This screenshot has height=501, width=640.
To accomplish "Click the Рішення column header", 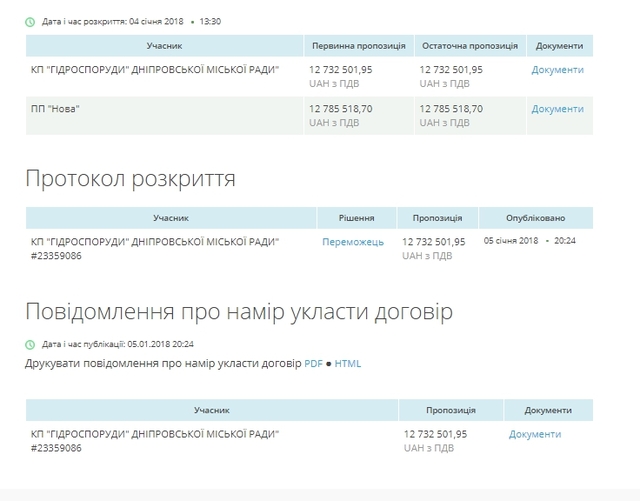I will 356,218.
